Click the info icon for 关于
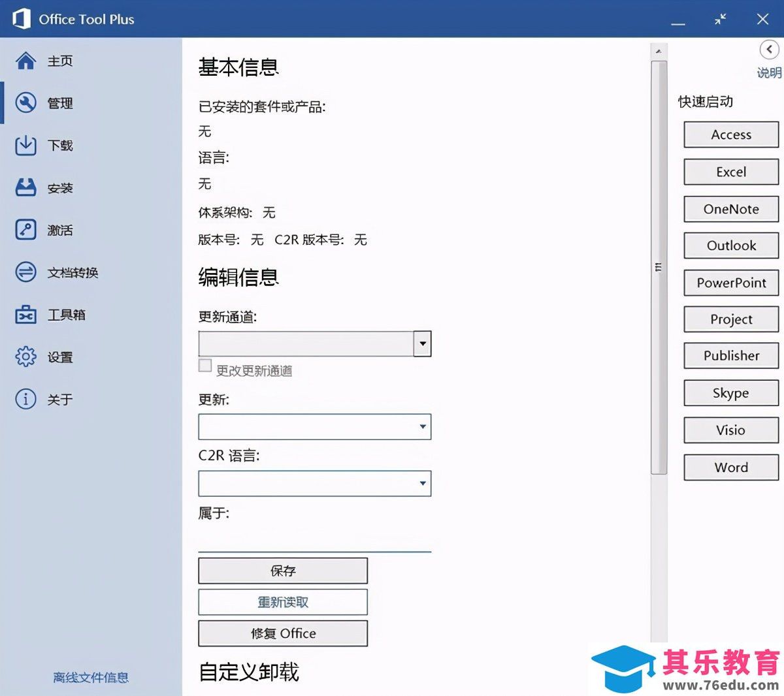Image resolution: width=784 pixels, height=696 pixels. 25,399
